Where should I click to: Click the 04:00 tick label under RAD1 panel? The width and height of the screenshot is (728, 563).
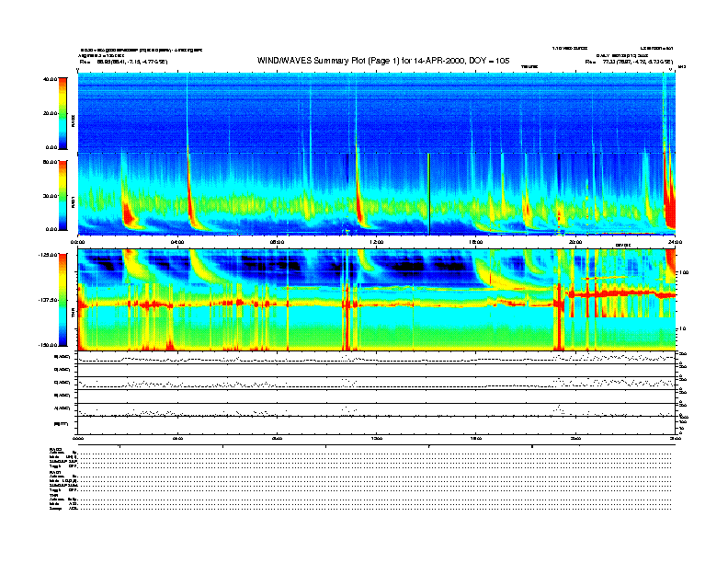(x=177, y=242)
